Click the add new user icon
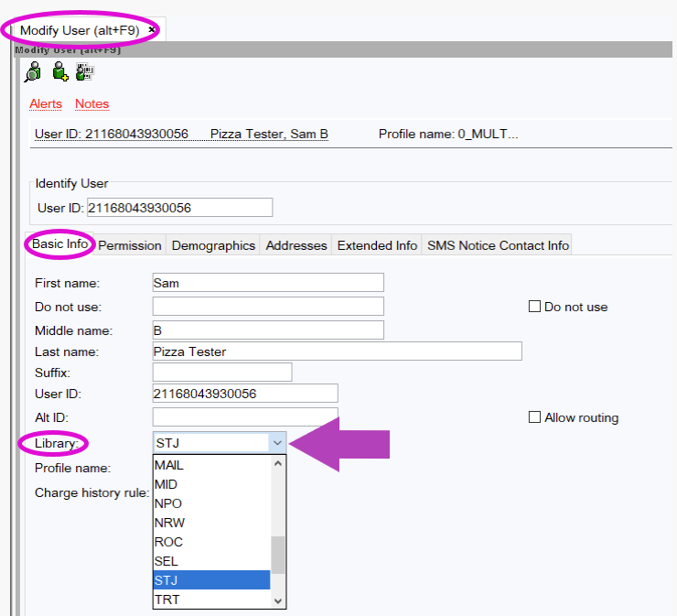677x616 pixels. tap(60, 71)
